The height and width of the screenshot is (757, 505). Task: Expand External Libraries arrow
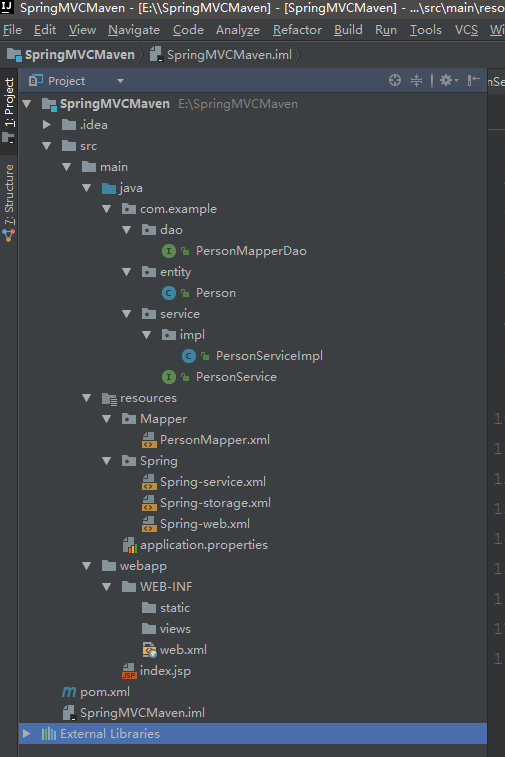pyautogui.click(x=27, y=734)
